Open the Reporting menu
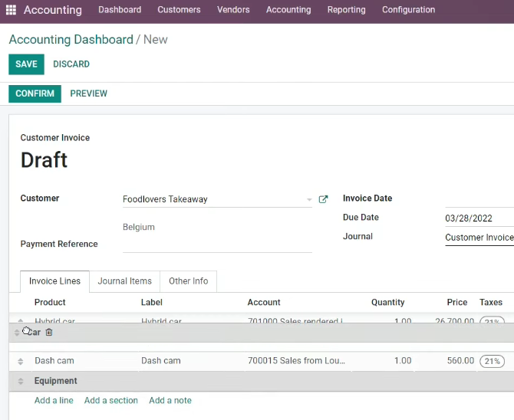The image size is (514, 420). tap(346, 10)
